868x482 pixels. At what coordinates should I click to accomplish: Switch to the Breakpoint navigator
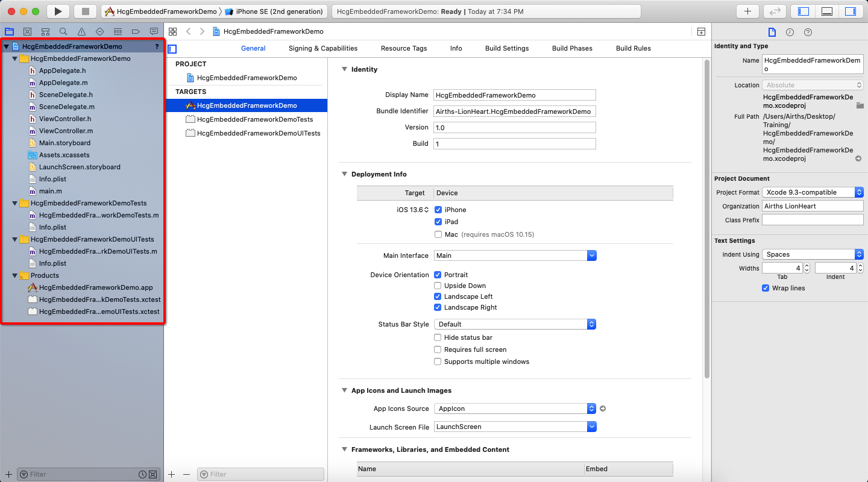(x=136, y=31)
